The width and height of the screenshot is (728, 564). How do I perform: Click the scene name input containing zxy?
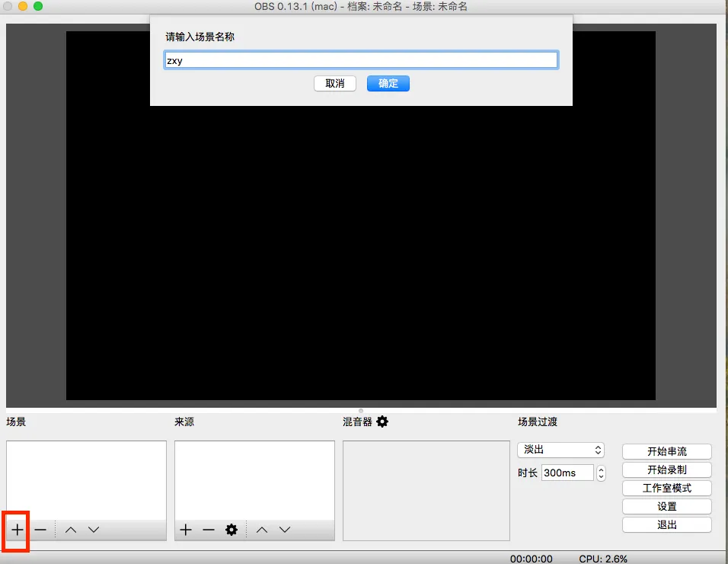[361, 59]
